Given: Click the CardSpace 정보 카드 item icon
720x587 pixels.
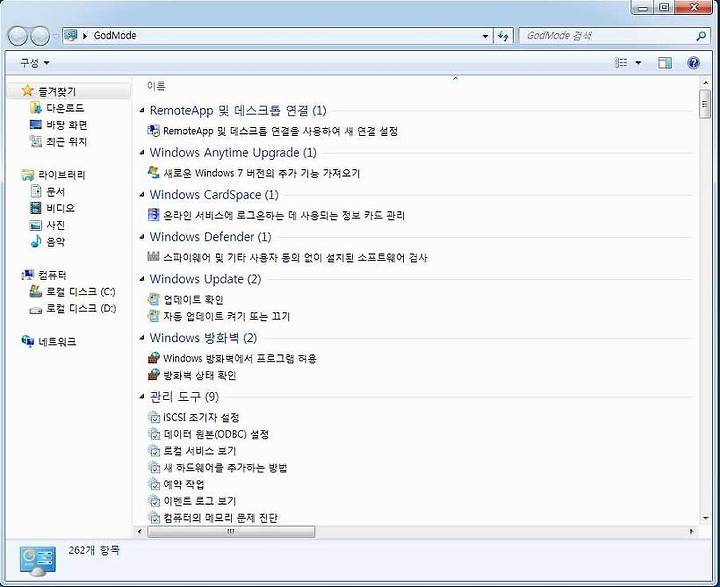Looking at the screenshot, I should (153, 214).
